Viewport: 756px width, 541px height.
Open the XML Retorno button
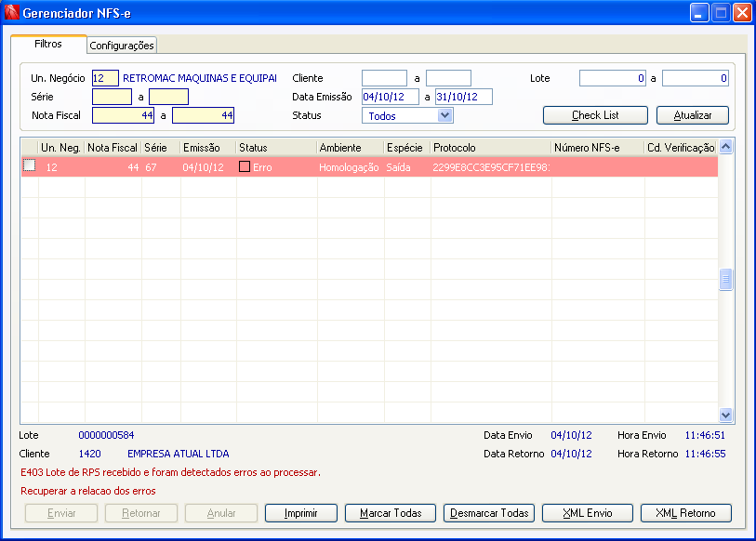(x=685, y=513)
